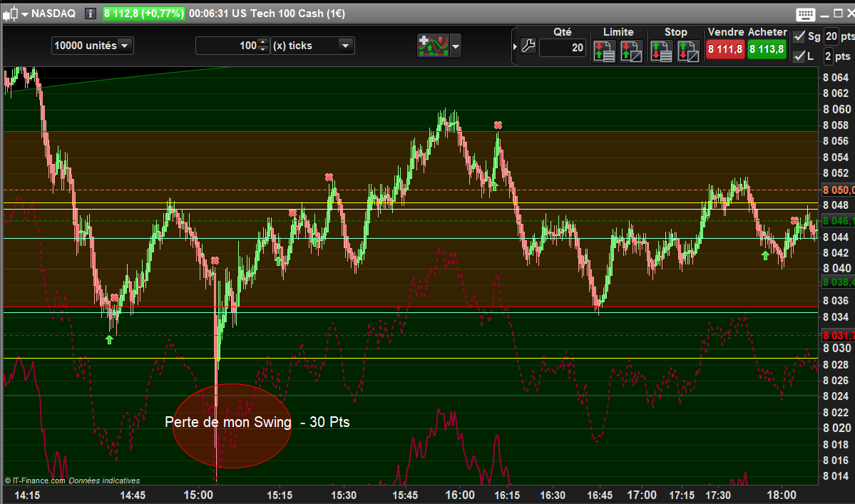
Task: Click the red cross trade marker near 16:15
Action: [498, 125]
